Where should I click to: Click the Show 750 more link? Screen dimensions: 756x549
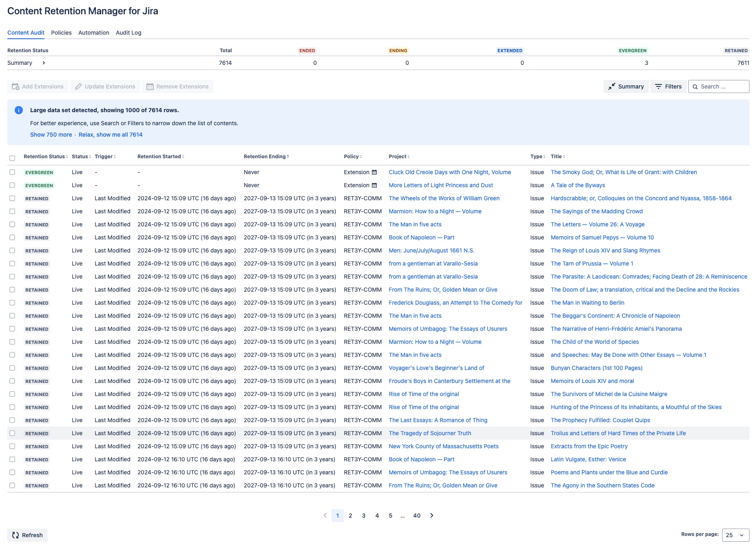click(x=51, y=135)
